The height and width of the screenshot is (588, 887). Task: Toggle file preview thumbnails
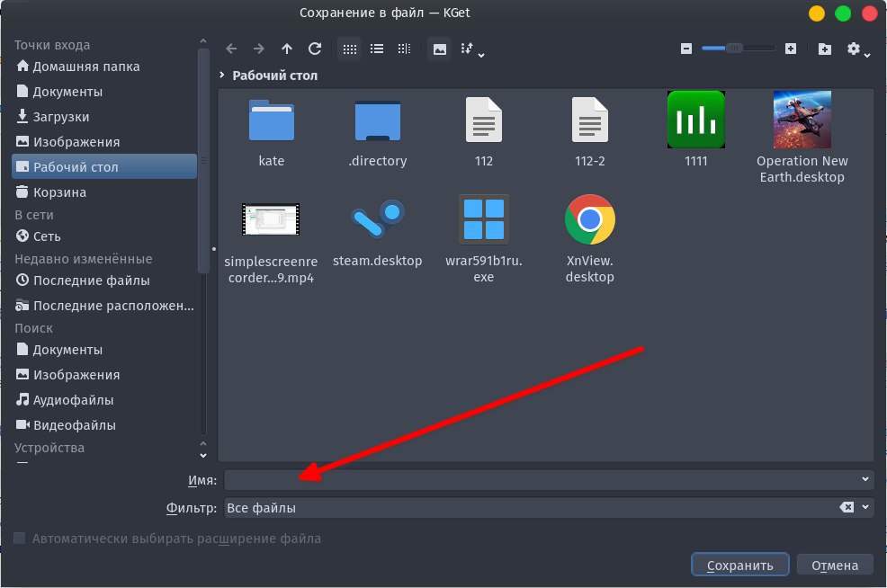tap(440, 49)
